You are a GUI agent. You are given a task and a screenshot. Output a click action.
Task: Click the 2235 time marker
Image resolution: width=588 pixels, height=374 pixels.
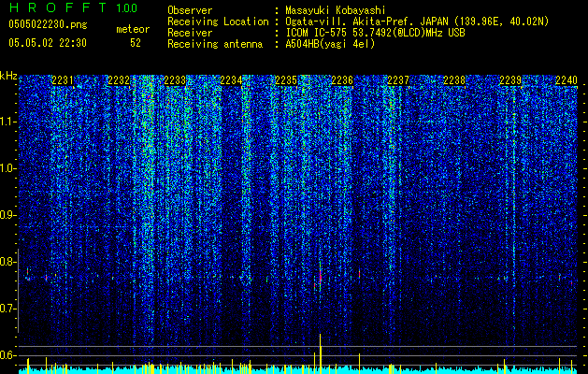(x=286, y=80)
